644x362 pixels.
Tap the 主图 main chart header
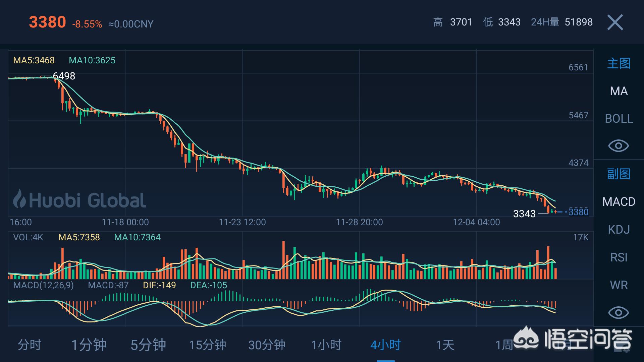coord(619,63)
